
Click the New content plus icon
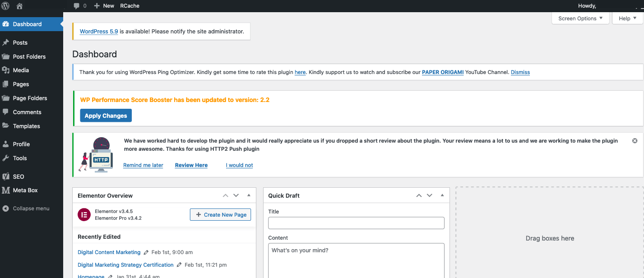click(x=97, y=6)
